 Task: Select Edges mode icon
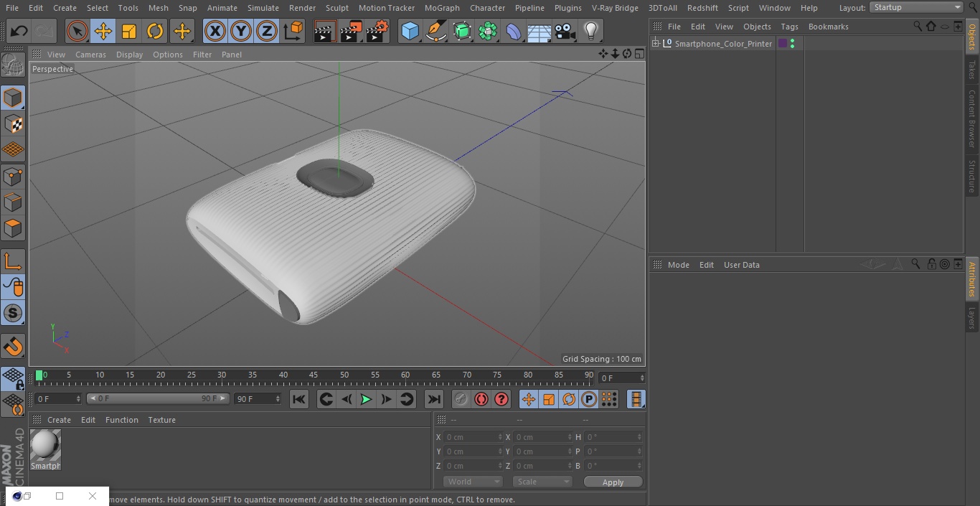tap(13, 202)
